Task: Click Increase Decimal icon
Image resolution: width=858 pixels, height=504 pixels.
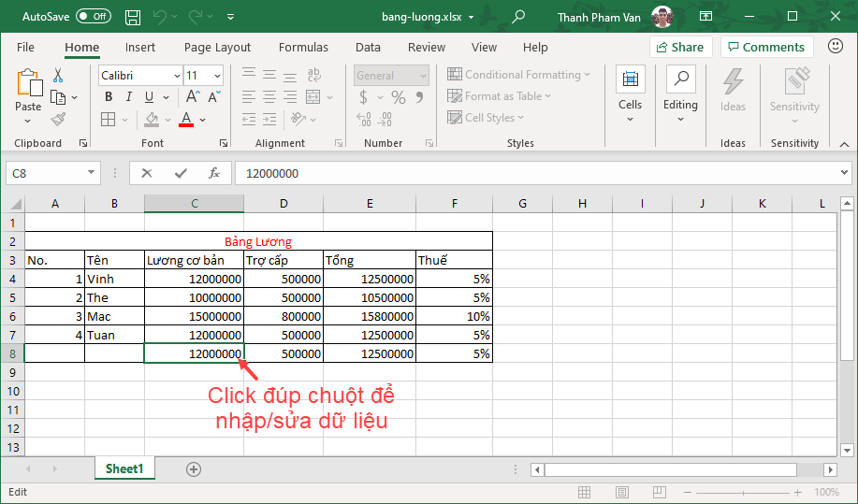Action: click(364, 119)
